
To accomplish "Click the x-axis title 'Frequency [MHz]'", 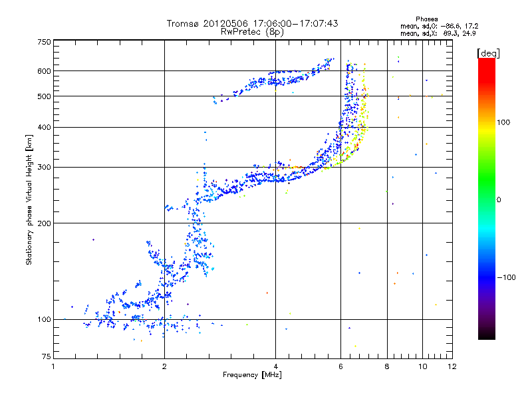I will pos(252,375).
